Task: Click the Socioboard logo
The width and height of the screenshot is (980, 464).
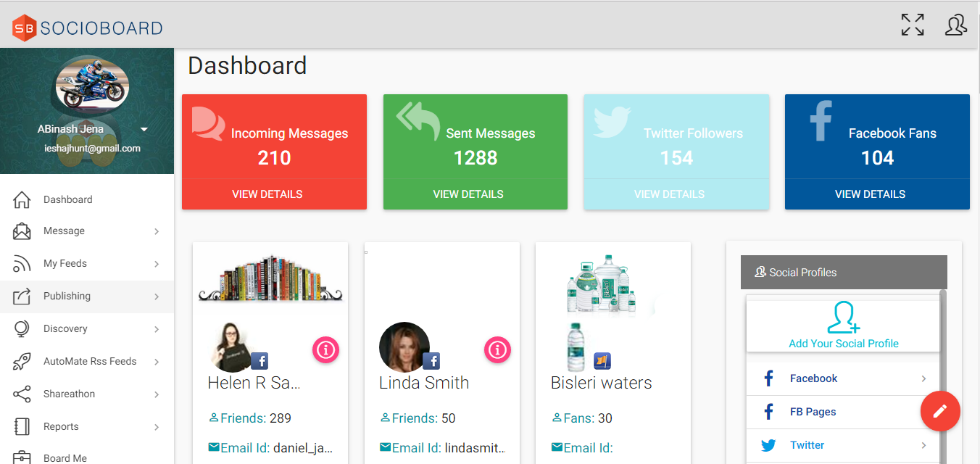Action: (87, 28)
